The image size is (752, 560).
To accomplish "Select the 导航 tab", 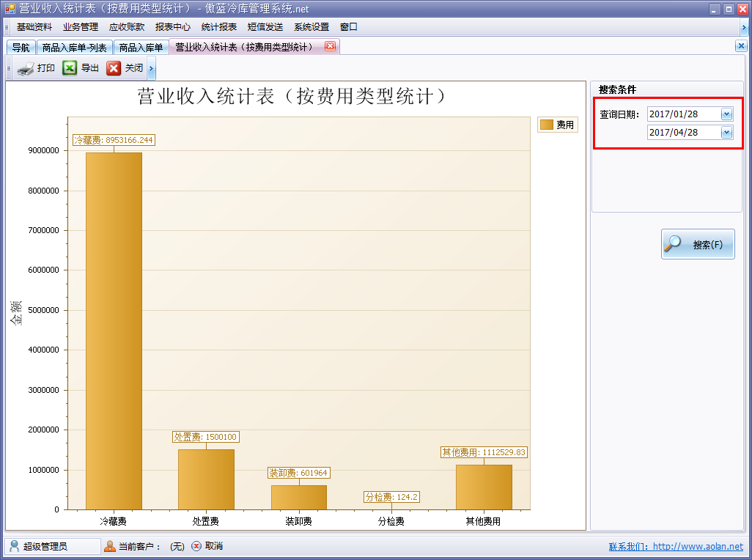I will (19, 45).
